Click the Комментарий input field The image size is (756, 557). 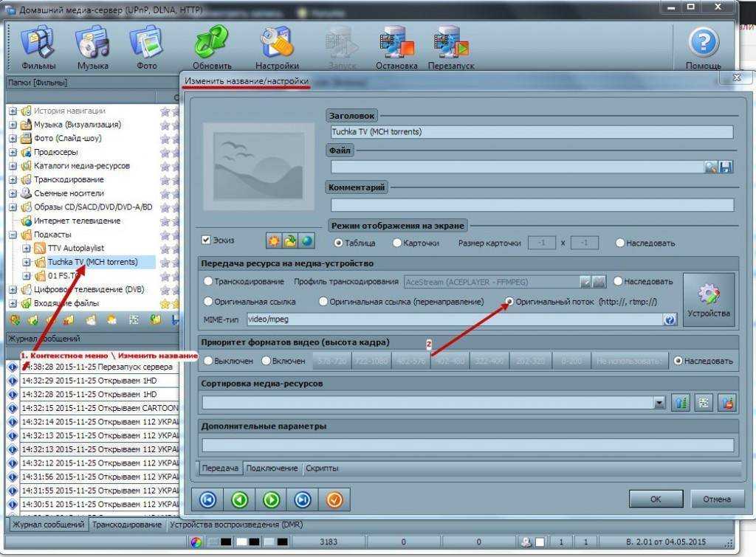(532, 205)
